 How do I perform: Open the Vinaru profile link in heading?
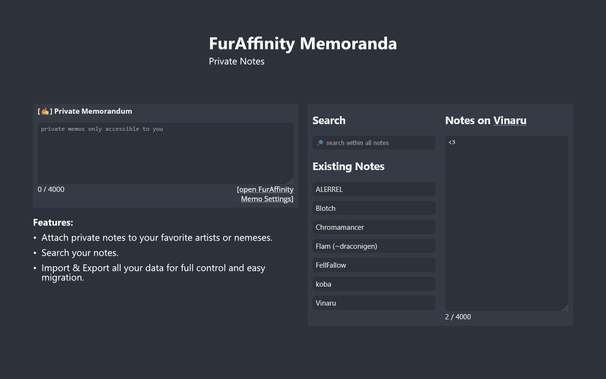509,121
